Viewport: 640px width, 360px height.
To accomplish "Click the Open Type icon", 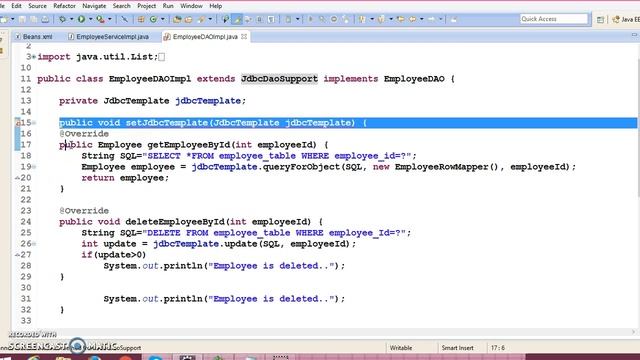I will (x=177, y=19).
